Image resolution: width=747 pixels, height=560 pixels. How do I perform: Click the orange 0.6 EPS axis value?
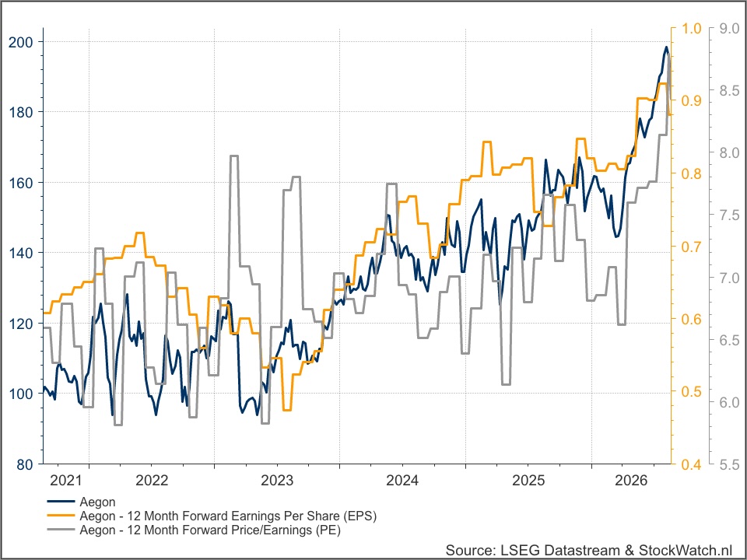pyautogui.click(x=691, y=319)
